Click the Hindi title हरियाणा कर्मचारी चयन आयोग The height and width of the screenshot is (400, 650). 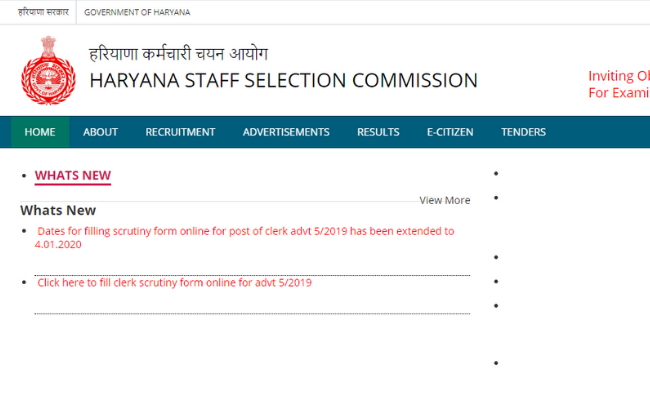click(x=178, y=53)
